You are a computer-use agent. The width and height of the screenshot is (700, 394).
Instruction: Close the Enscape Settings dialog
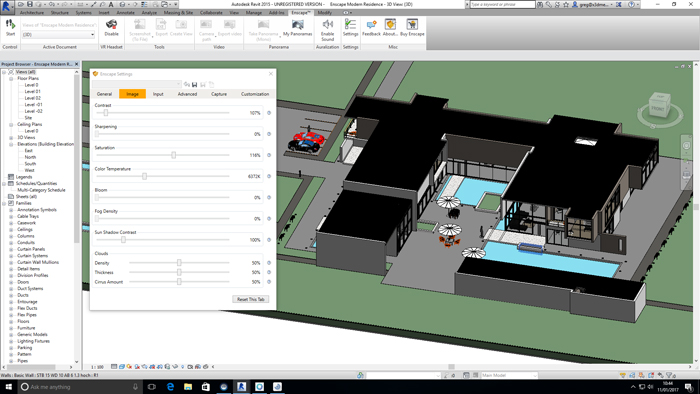click(271, 74)
